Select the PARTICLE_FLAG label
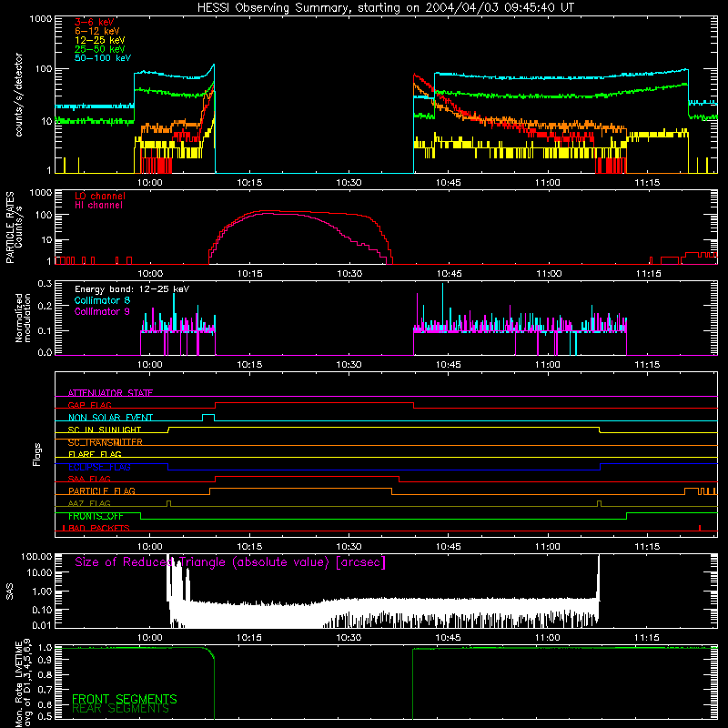Viewport: 728px width, 728px height. pos(102,490)
